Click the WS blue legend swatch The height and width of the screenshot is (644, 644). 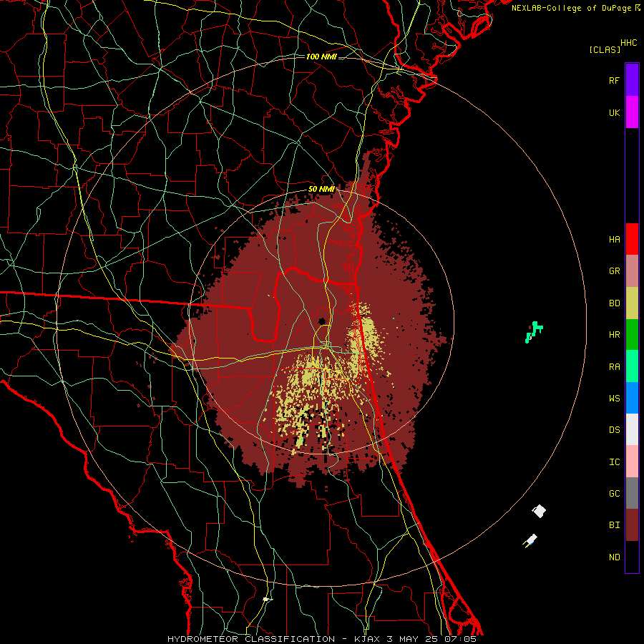pyautogui.click(x=632, y=398)
